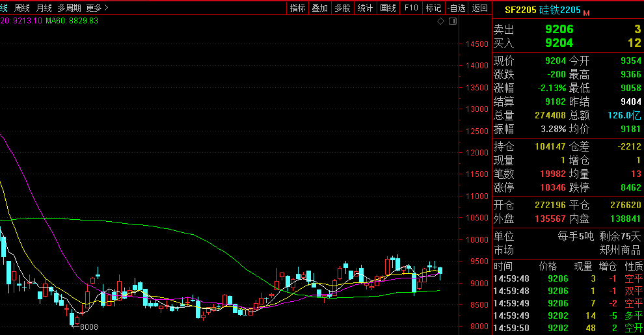Switch to 周线 weekly chart tab

[x=22, y=8]
